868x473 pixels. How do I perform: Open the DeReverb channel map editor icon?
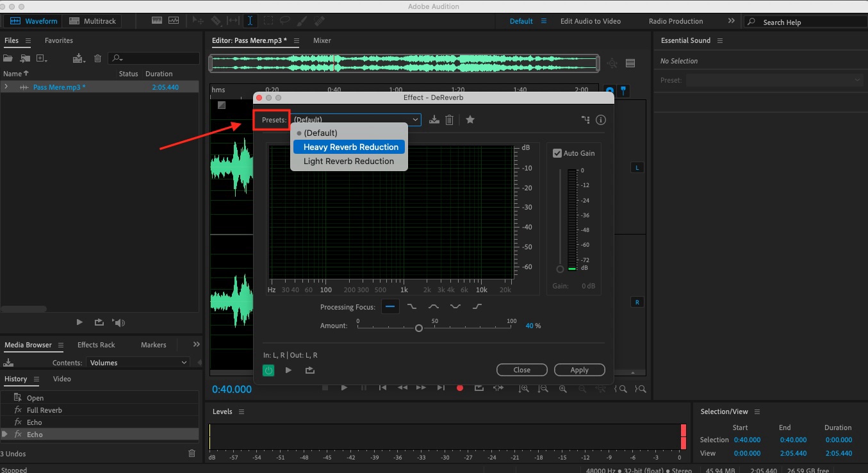[x=585, y=119]
